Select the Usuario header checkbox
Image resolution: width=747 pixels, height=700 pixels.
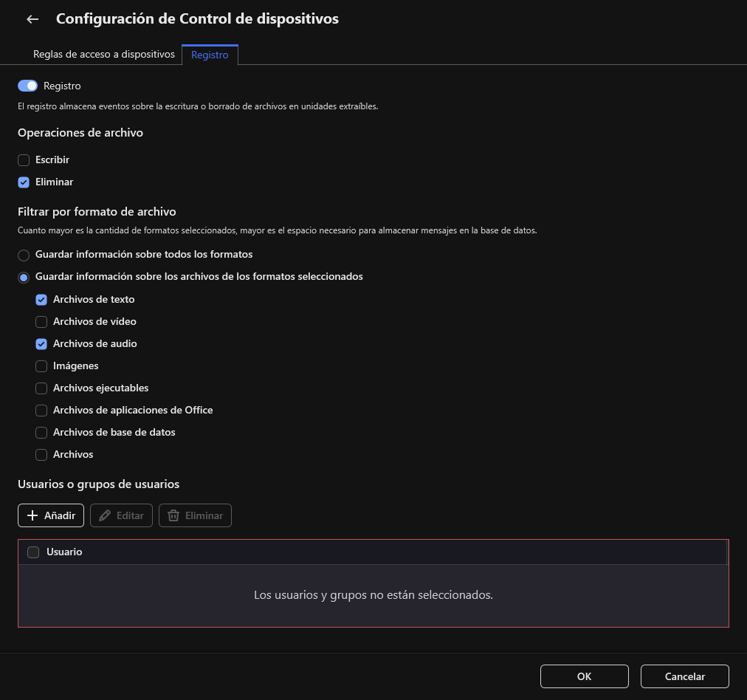click(33, 552)
